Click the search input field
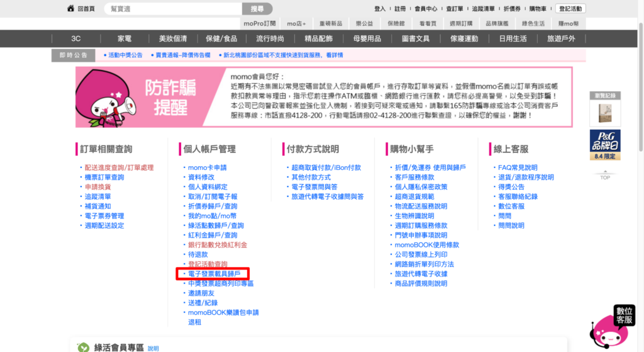 (x=174, y=9)
